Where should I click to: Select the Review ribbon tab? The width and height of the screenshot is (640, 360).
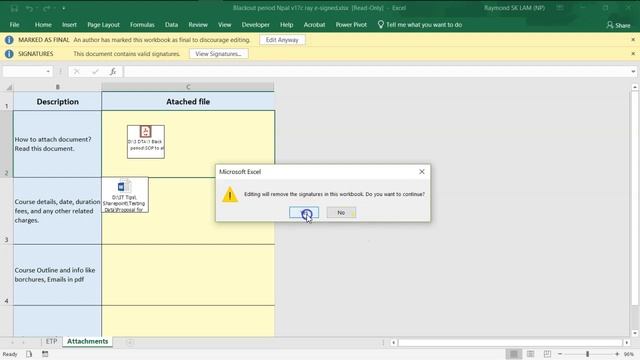coord(198,24)
